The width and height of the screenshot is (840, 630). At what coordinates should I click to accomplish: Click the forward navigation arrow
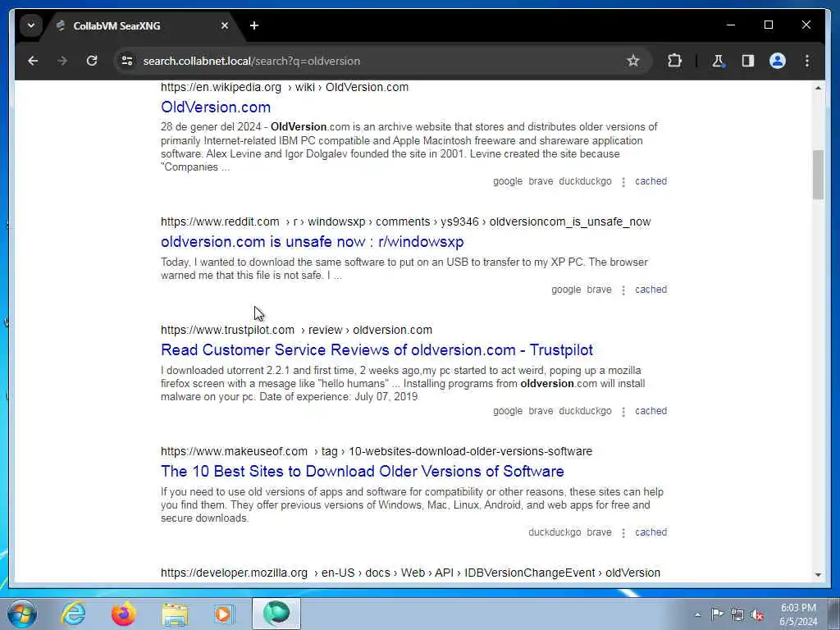pos(62,61)
